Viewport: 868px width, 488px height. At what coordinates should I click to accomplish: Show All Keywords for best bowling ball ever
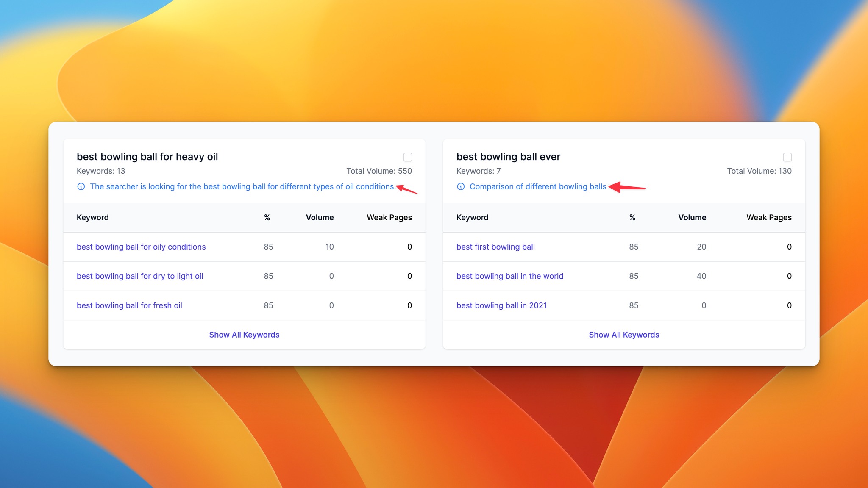pyautogui.click(x=624, y=334)
